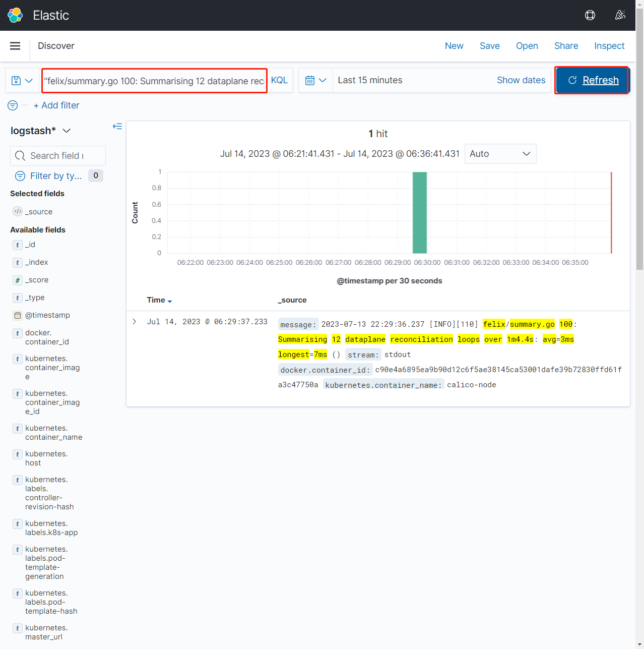Click + Add filter
The image size is (644, 649).
tap(56, 105)
